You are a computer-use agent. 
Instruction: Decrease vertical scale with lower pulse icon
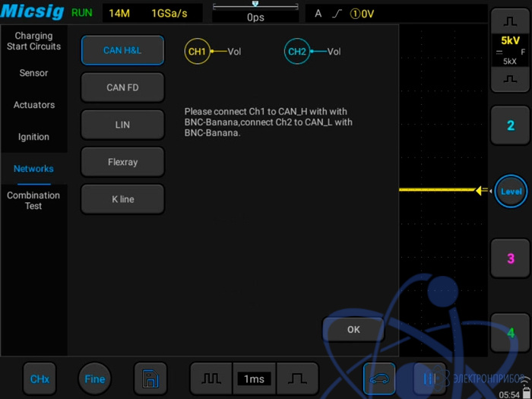509,78
